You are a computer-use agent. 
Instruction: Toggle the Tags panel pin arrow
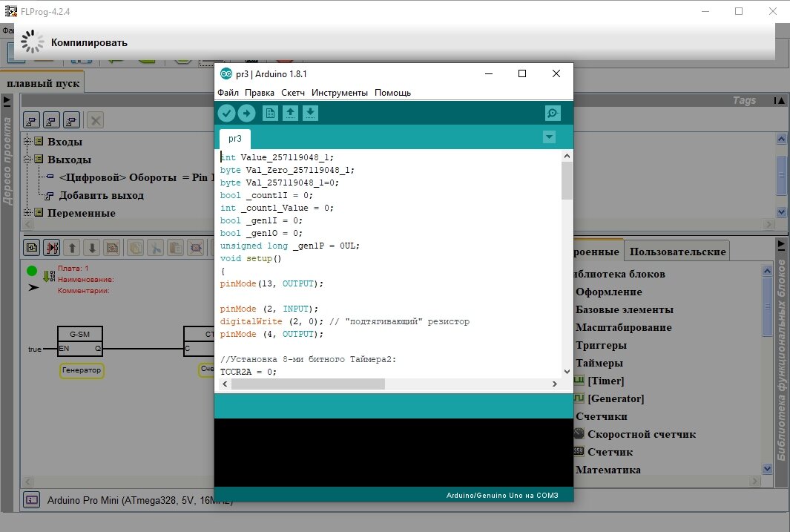(779, 101)
